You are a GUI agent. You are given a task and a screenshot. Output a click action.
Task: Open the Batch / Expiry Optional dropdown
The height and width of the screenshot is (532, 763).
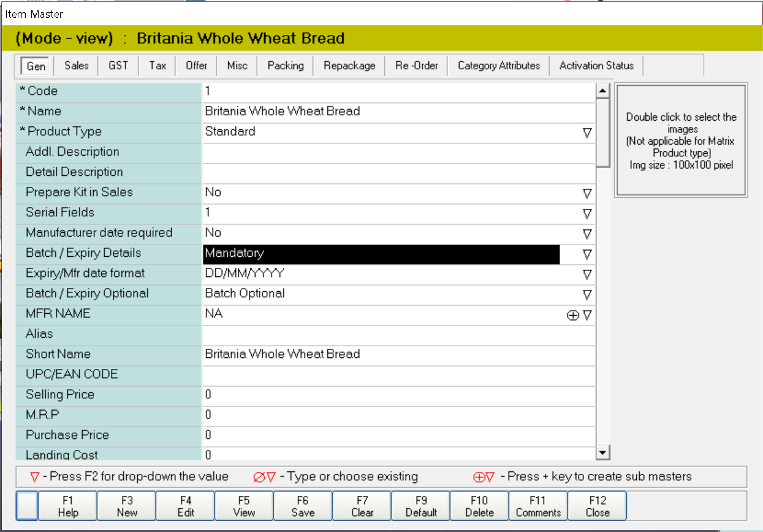tap(587, 295)
